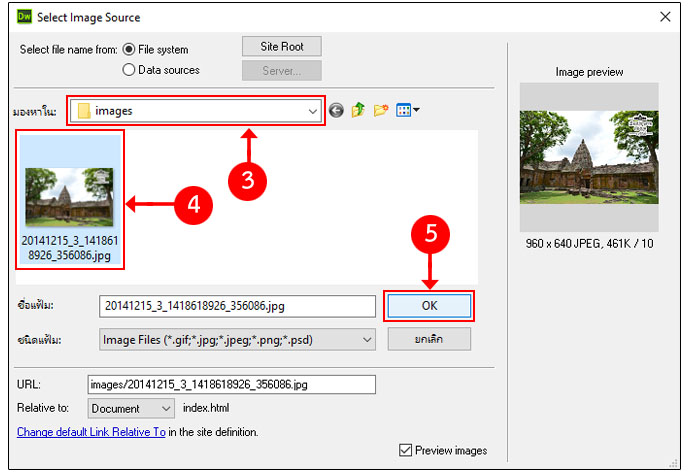Close the Select Image Source dialog
Image resolution: width=691 pixels, height=474 pixels.
click(665, 16)
